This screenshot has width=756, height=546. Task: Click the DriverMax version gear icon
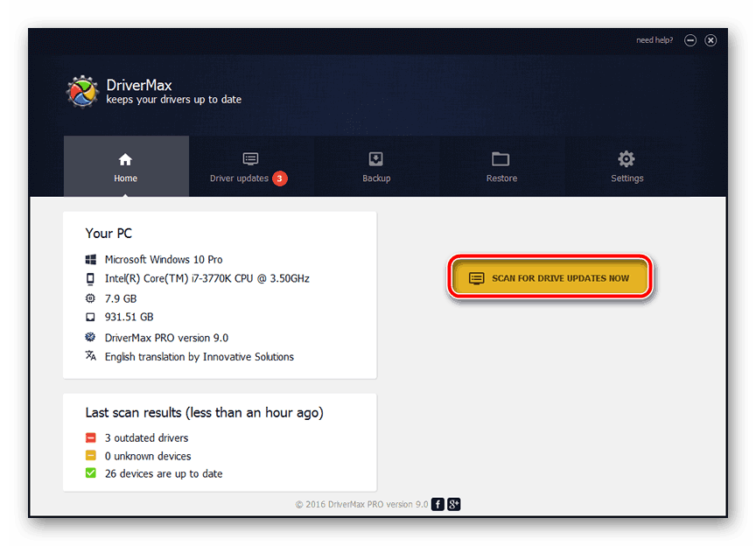tap(90, 337)
